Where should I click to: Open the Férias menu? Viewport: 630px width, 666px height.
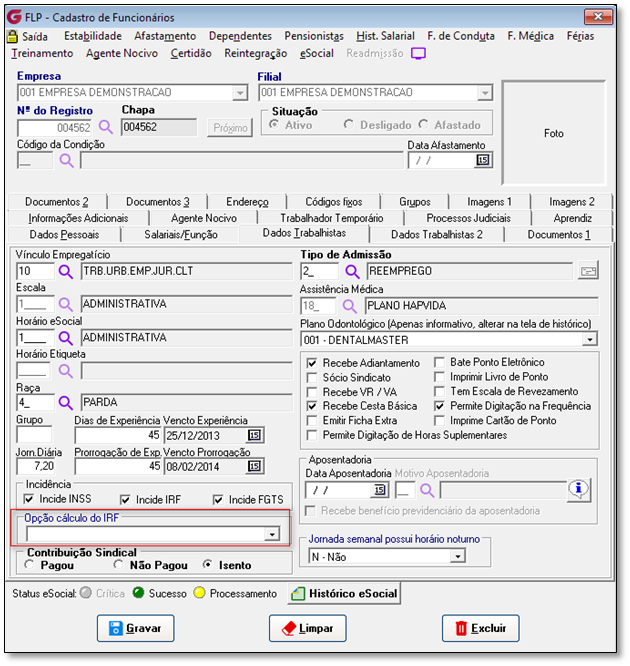point(580,36)
